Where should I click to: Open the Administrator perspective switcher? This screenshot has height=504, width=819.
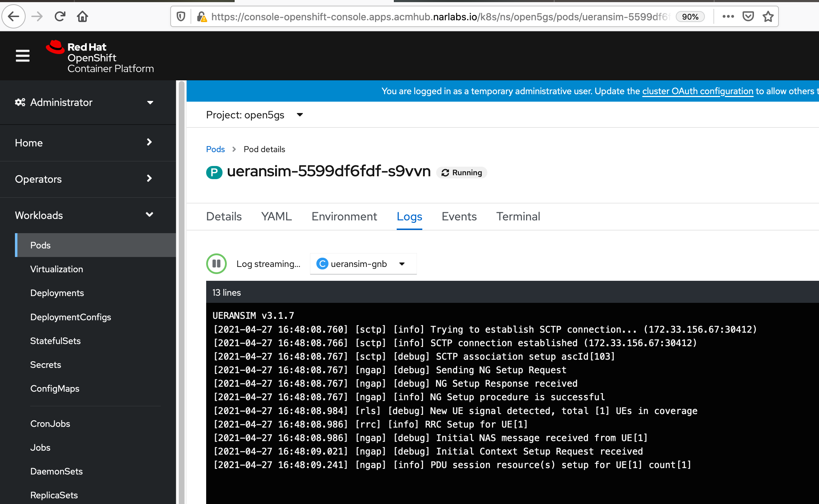85,102
